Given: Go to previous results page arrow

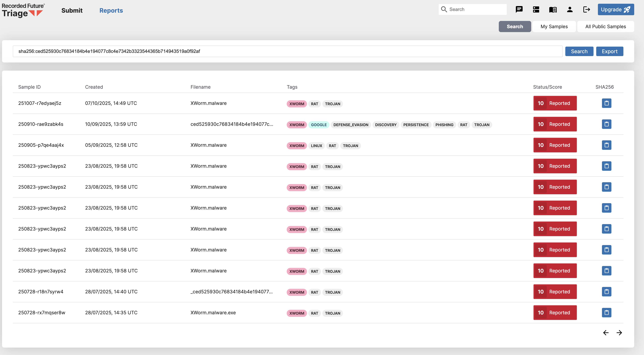Looking at the screenshot, I should (x=606, y=333).
